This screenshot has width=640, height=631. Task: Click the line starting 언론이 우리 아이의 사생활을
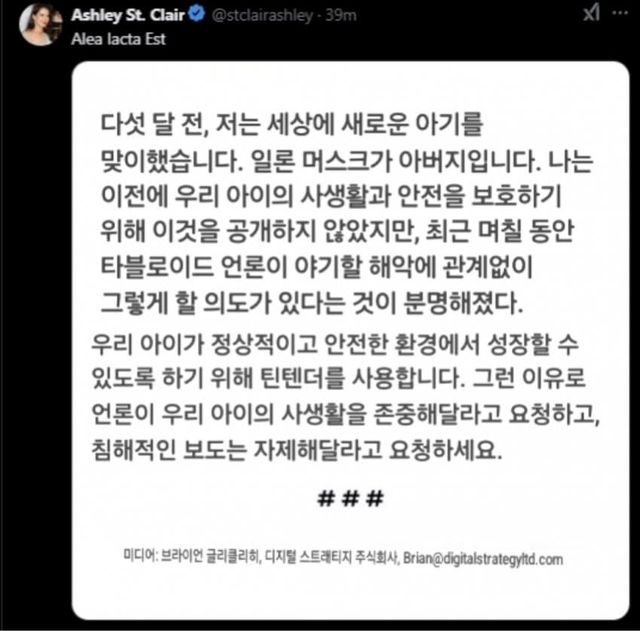pos(345,414)
